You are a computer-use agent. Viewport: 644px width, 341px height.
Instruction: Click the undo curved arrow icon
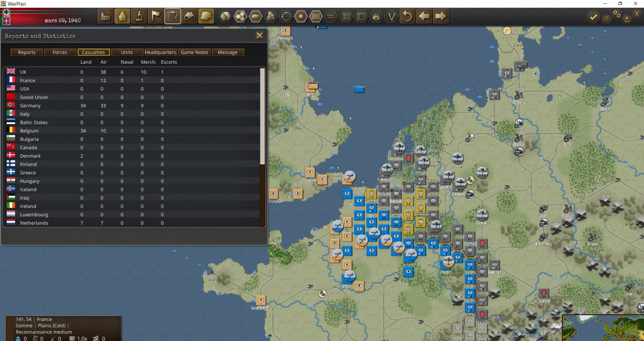tap(407, 16)
